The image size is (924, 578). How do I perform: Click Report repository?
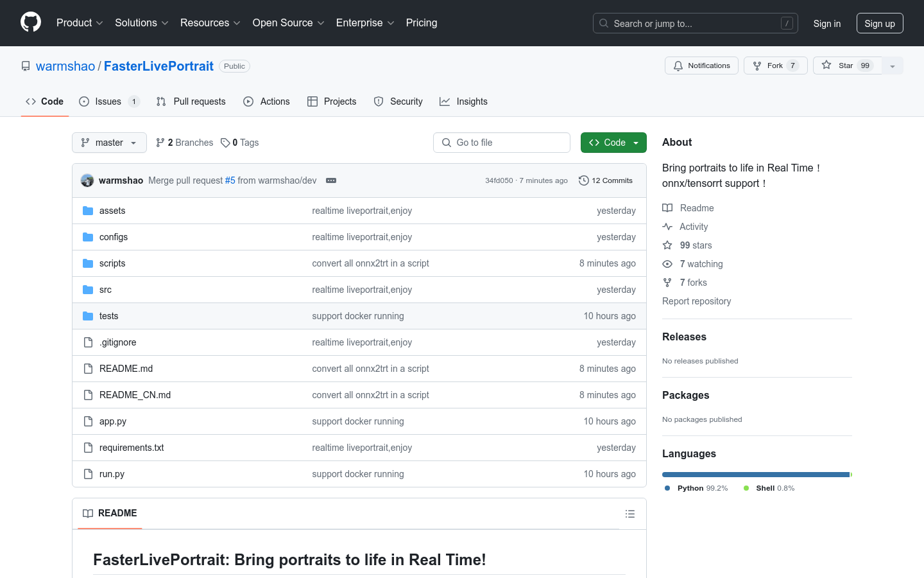(696, 301)
